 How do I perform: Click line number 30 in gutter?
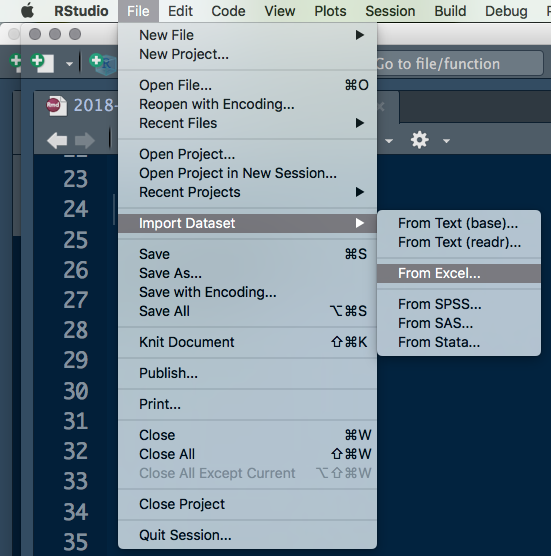(x=76, y=391)
